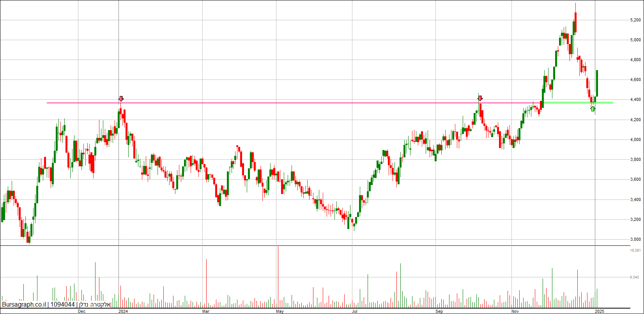Click the 3,000 price axis label
This screenshot has width=644, height=314.
pyautogui.click(x=636, y=240)
